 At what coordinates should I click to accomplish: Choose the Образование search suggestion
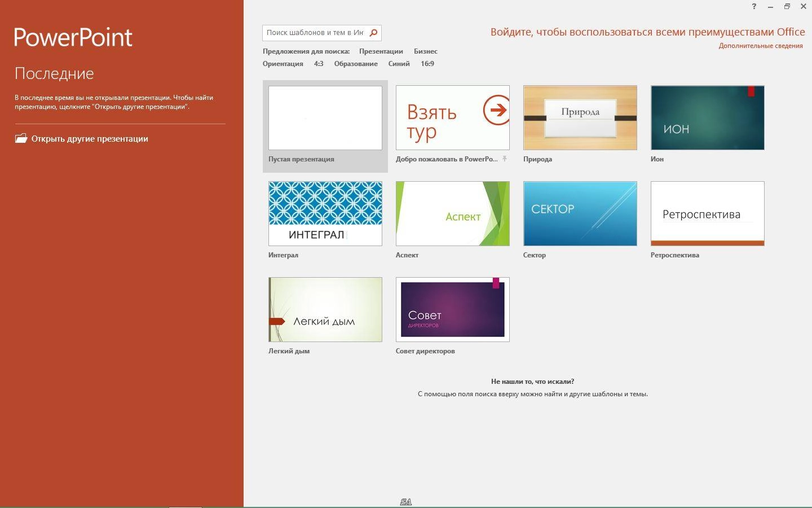356,64
